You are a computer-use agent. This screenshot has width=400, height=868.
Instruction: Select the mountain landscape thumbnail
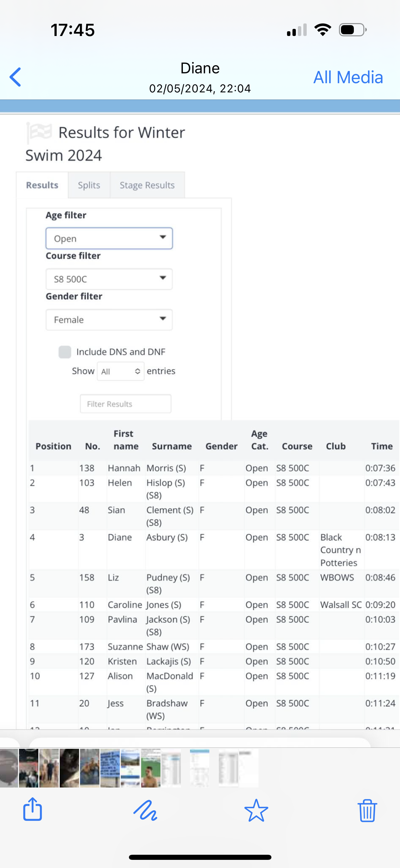130,768
